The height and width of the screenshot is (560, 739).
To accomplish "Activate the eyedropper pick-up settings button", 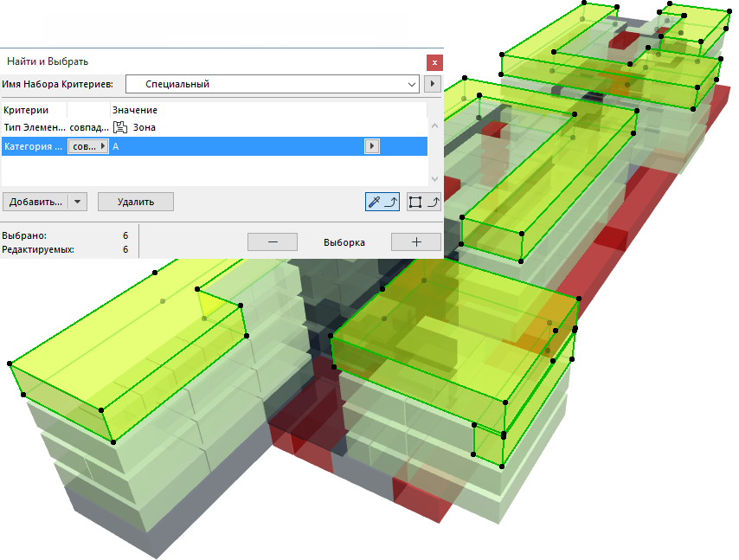I will 382,202.
